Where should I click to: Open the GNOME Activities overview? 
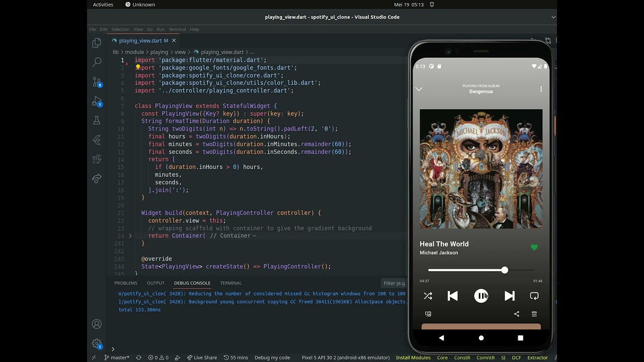pos(103,5)
